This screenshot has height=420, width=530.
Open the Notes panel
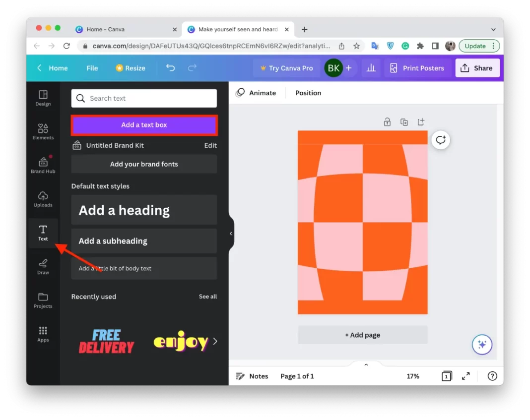[252, 376]
